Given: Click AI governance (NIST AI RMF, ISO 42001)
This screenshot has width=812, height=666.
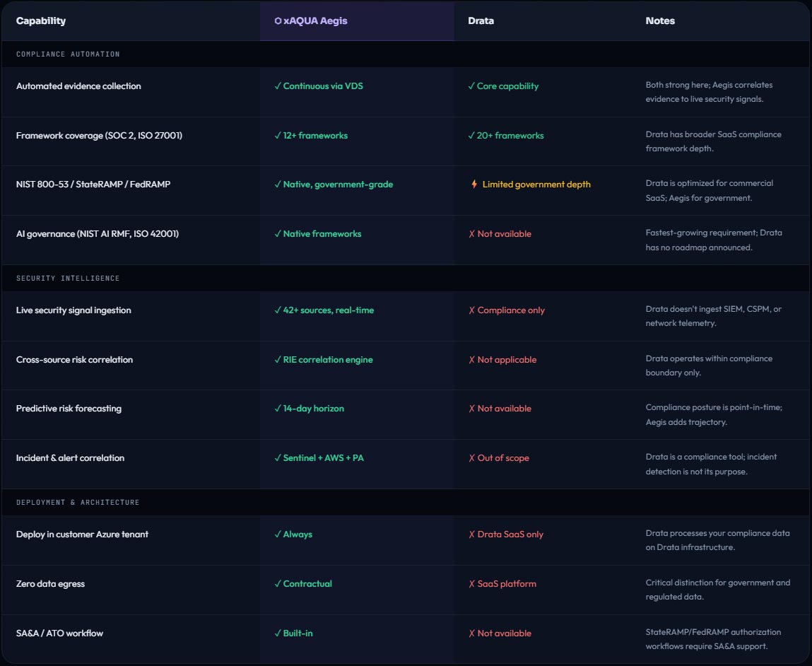Looking at the screenshot, I should 98,233.
